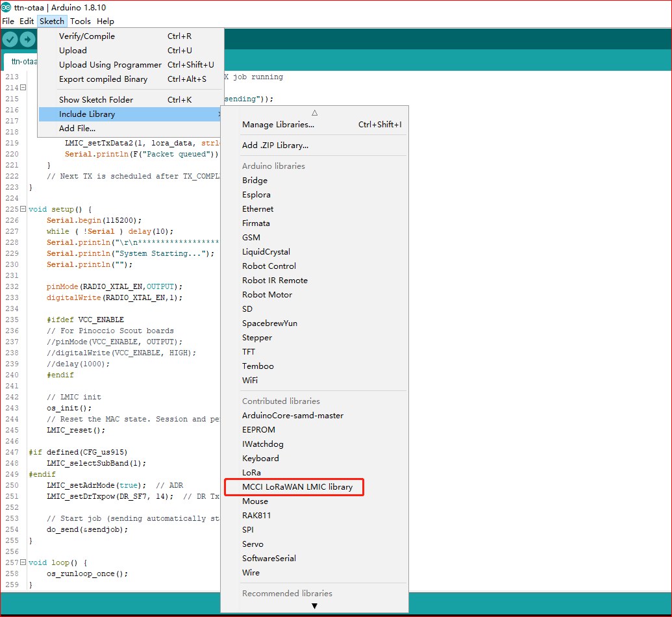Choose Add File... option
The height and width of the screenshot is (617, 672).
point(131,128)
